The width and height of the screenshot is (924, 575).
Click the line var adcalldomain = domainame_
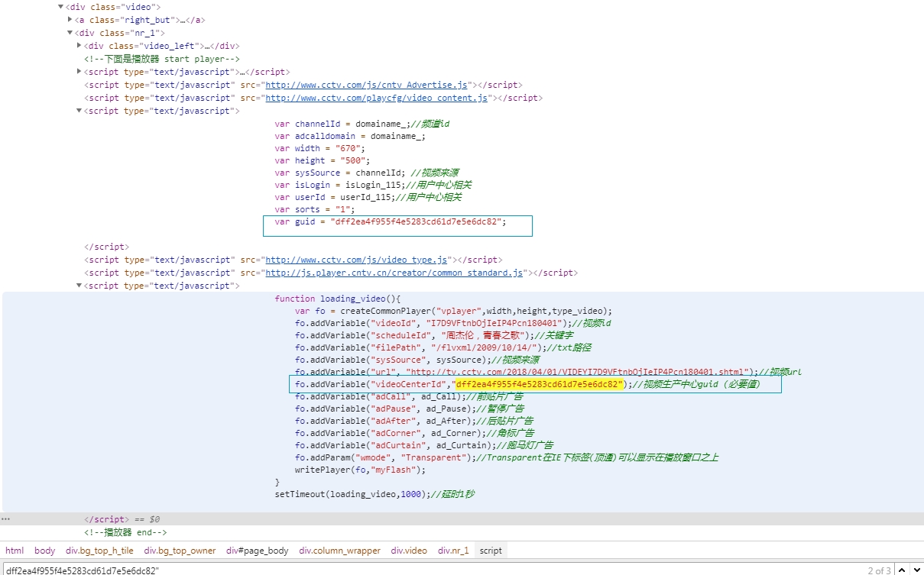point(350,136)
